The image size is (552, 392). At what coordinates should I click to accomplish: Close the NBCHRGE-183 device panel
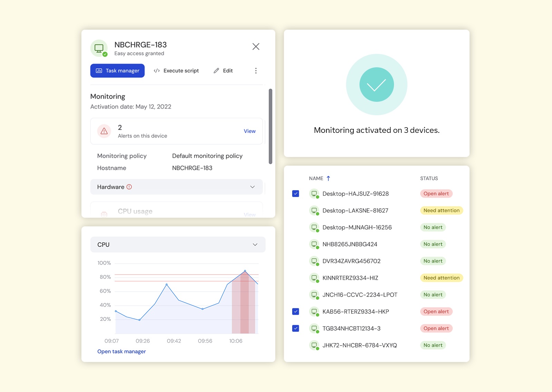[x=256, y=47]
